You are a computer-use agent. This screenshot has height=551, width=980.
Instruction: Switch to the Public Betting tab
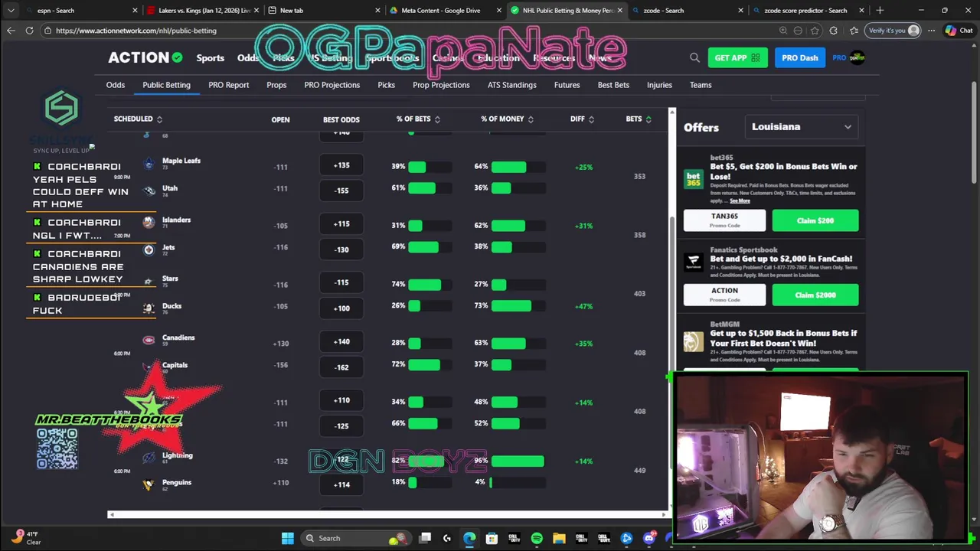click(x=166, y=85)
